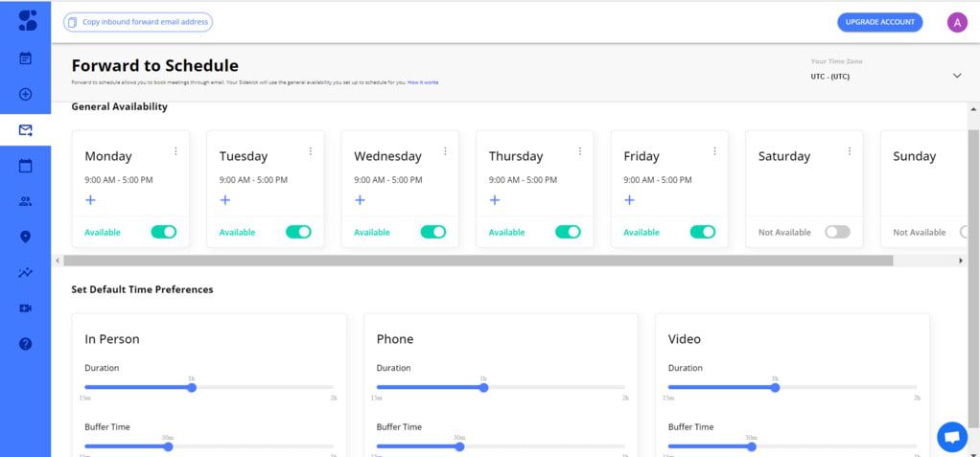Adjust Video buffer time slider handle
Viewport: 980px width, 457px height.
[751, 446]
